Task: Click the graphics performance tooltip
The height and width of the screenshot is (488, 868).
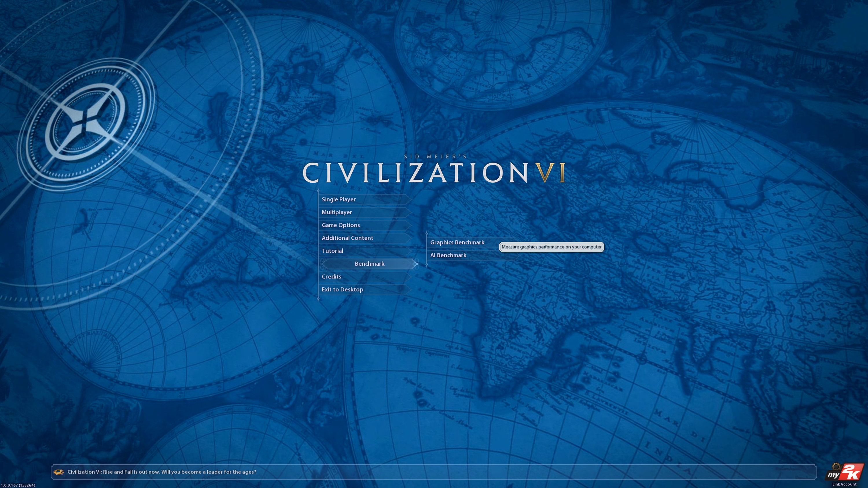Action: click(551, 247)
